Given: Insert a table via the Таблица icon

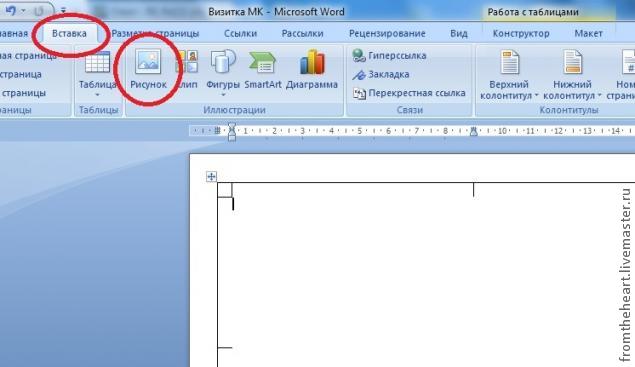Looking at the screenshot, I should click(97, 63).
